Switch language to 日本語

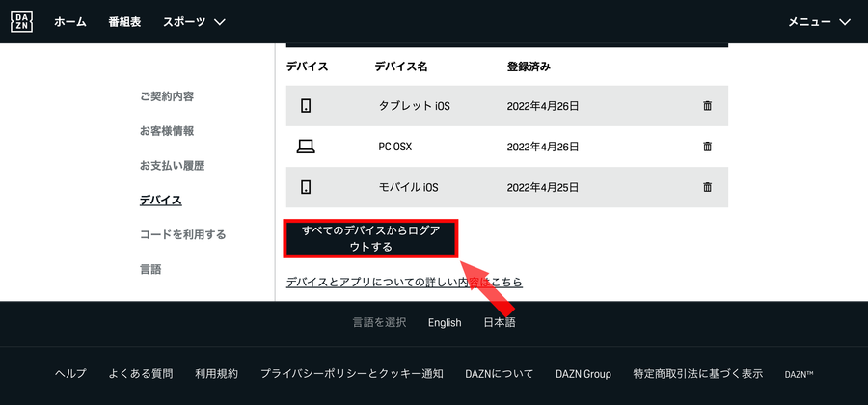click(x=500, y=323)
